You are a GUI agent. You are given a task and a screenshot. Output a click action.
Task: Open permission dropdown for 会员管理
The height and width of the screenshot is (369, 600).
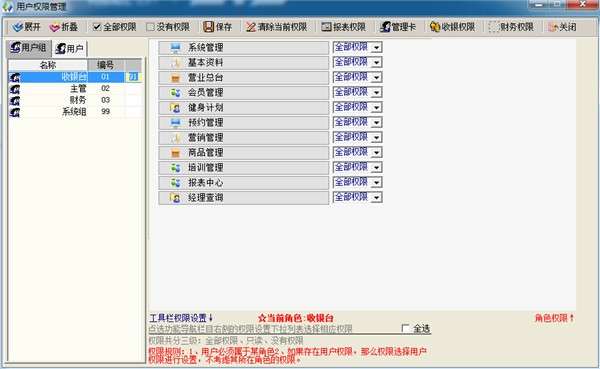tap(377, 92)
